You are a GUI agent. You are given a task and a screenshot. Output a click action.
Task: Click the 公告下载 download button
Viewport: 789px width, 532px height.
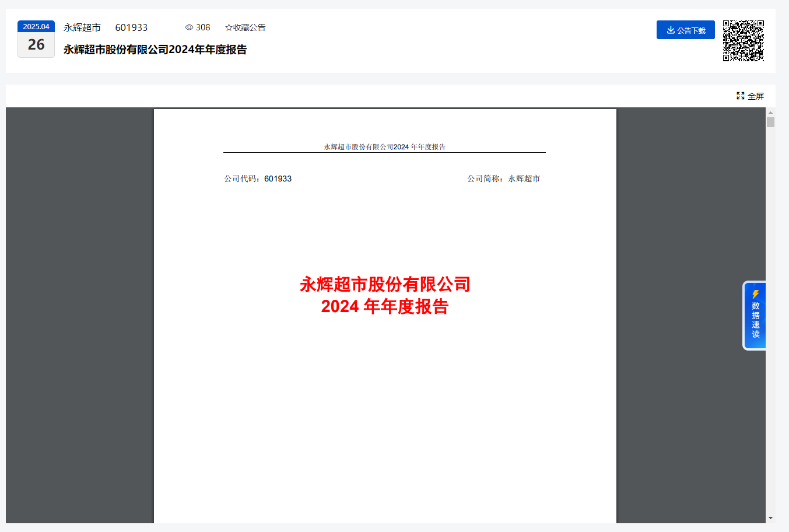pos(685,30)
